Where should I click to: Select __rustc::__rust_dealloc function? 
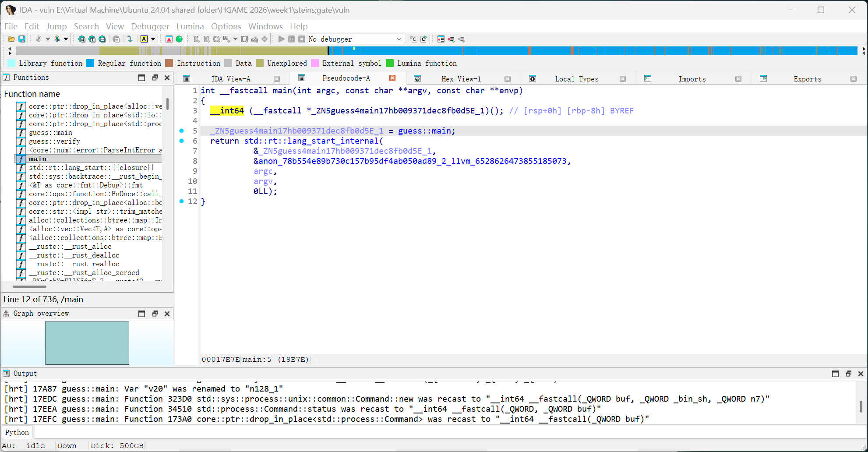[74, 255]
